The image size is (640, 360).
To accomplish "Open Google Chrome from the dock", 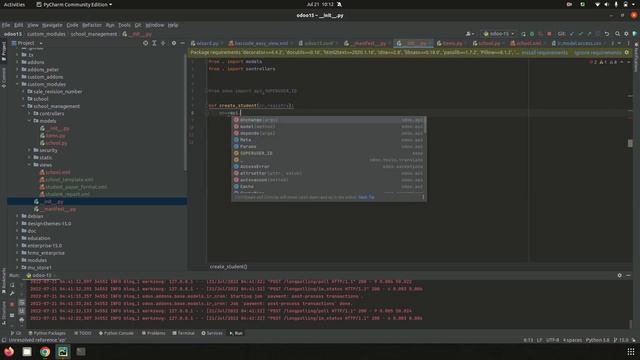I will pos(45,351).
